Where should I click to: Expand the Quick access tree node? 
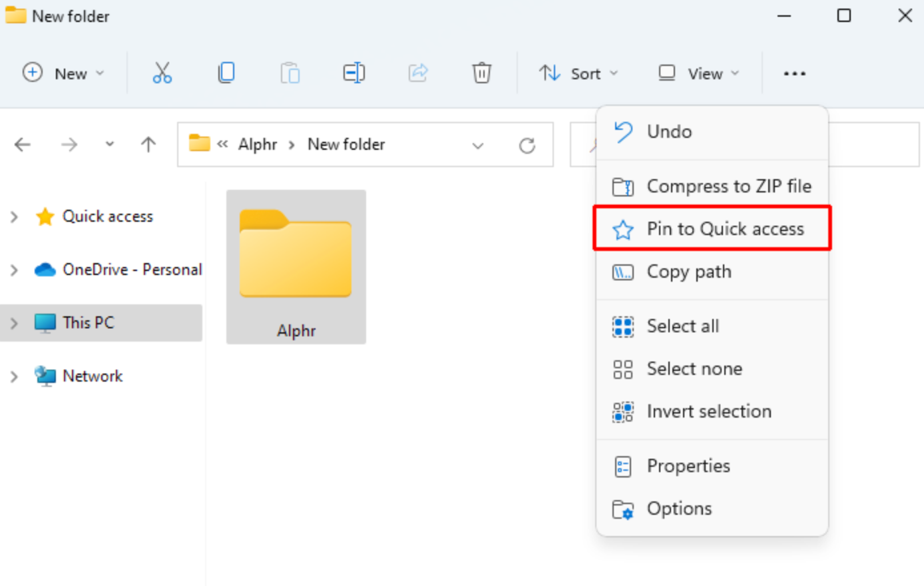coord(14,216)
